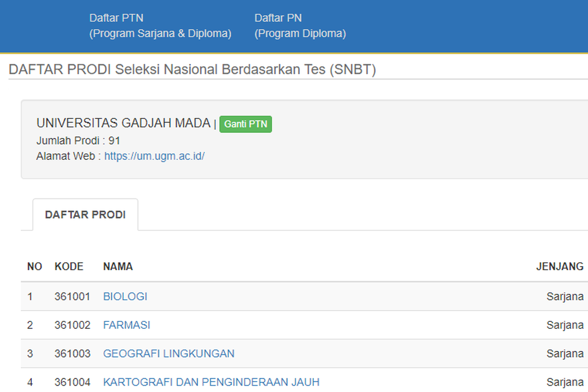Click the KODE column header
The width and height of the screenshot is (588, 392).
[69, 267]
